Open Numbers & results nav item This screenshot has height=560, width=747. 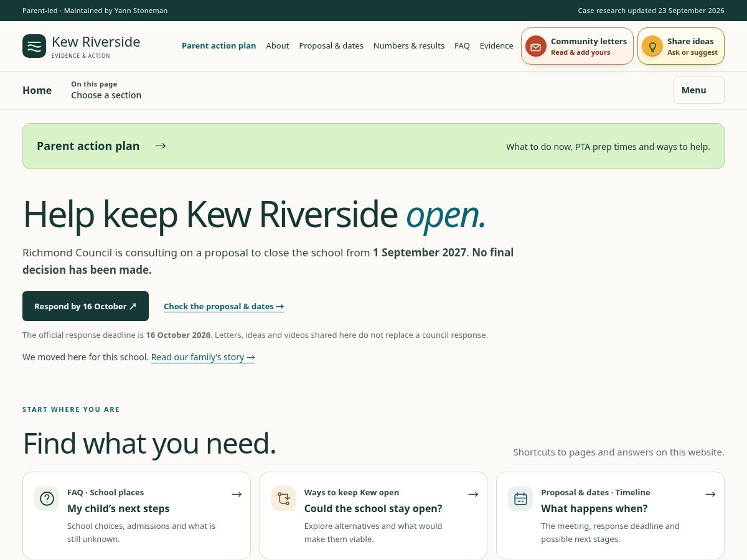click(x=409, y=46)
